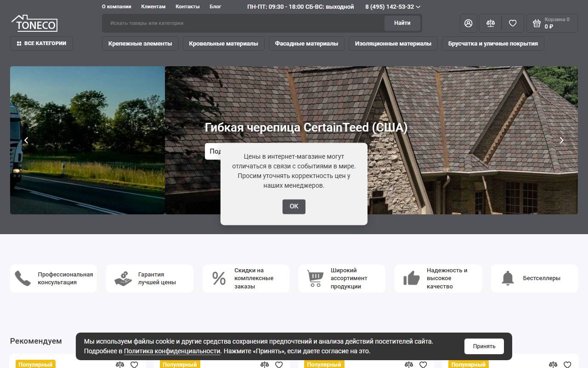Open the Блог link in top menu
The height and width of the screenshot is (368, 588).
tap(215, 7)
